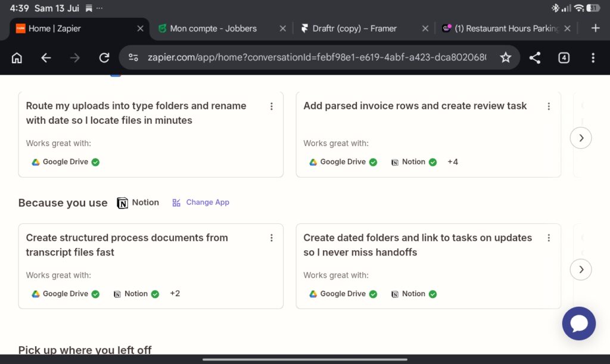Click Works great with label on invoice card

(336, 143)
